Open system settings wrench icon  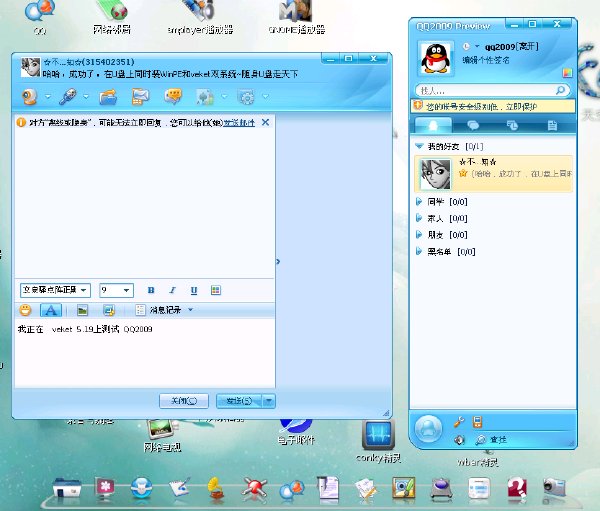[x=459, y=422]
